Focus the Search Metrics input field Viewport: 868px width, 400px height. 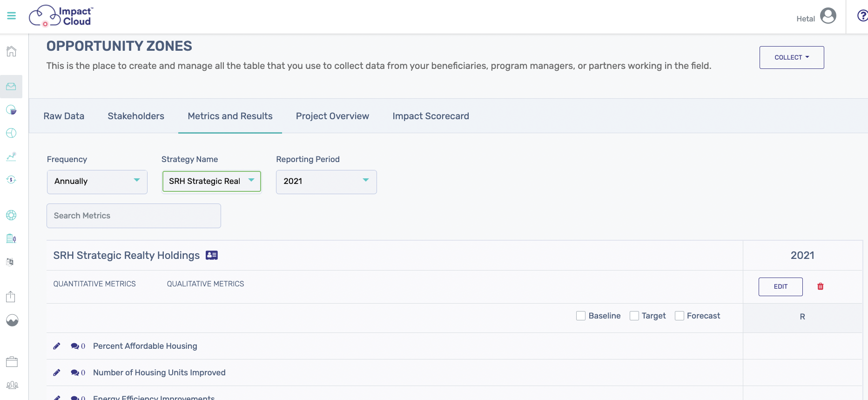(x=134, y=216)
